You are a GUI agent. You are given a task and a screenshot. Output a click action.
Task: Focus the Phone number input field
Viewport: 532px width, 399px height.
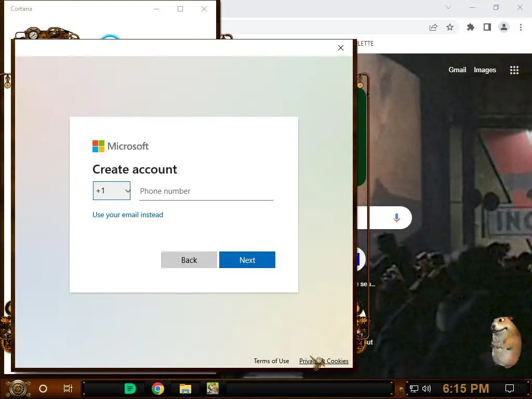pos(206,191)
